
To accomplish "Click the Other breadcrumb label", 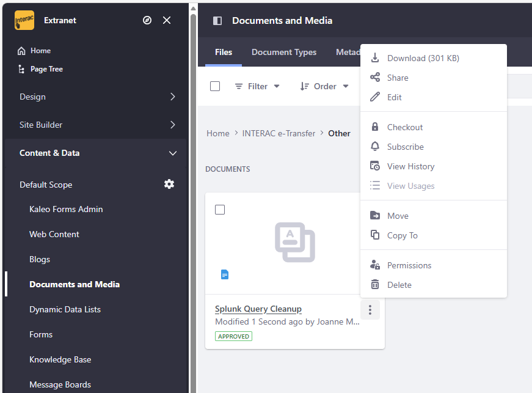I will 339,133.
